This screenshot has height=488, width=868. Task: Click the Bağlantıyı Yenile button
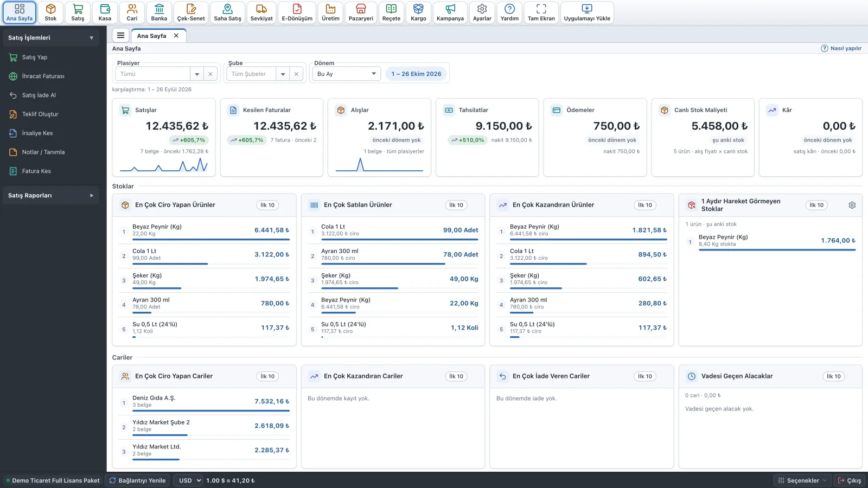pyautogui.click(x=137, y=480)
